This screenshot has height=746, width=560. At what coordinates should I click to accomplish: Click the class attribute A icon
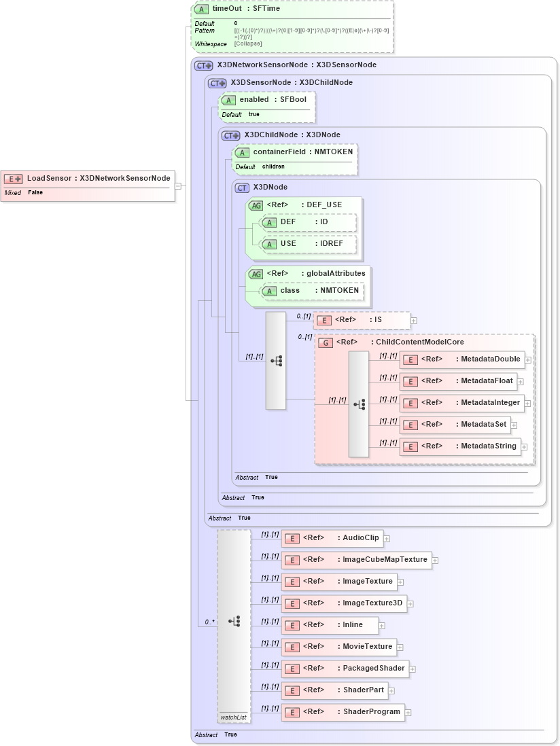point(269,291)
